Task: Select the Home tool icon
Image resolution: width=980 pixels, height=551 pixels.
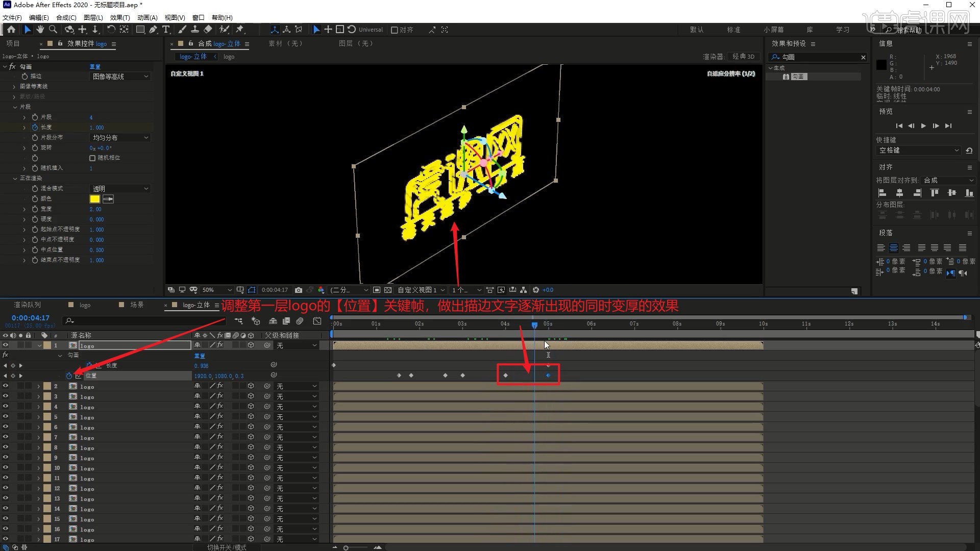Action: tap(11, 30)
